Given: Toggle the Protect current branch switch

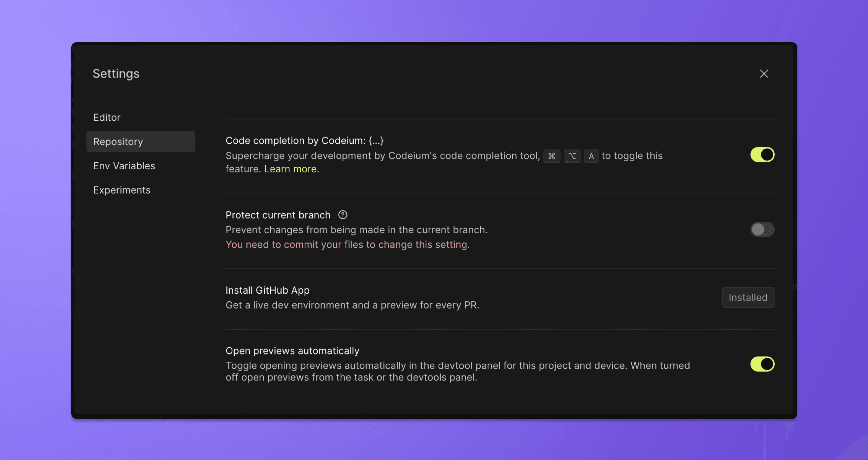Looking at the screenshot, I should [x=762, y=229].
